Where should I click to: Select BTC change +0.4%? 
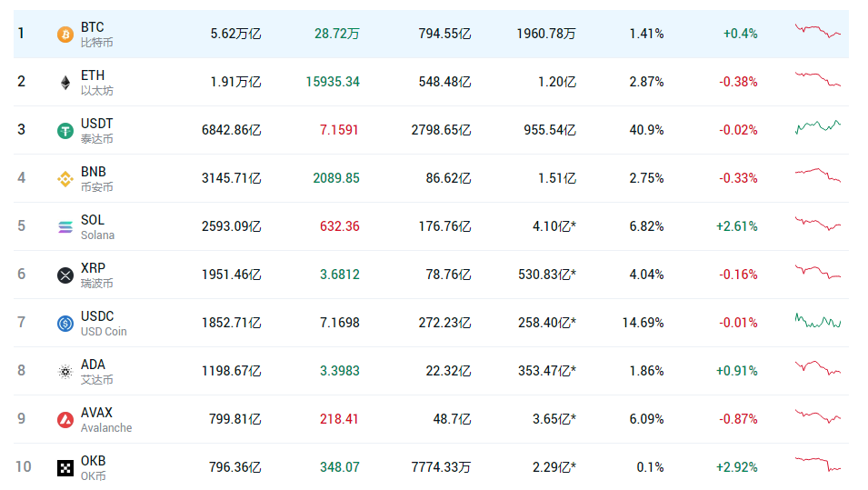point(740,34)
